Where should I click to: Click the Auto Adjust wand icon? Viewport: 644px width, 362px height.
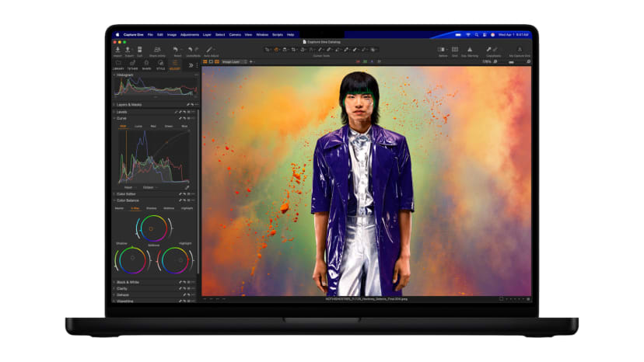point(209,49)
